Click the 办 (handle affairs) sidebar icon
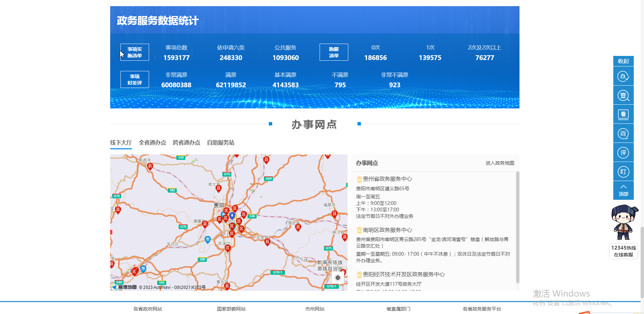The image size is (644, 314). pos(623,76)
